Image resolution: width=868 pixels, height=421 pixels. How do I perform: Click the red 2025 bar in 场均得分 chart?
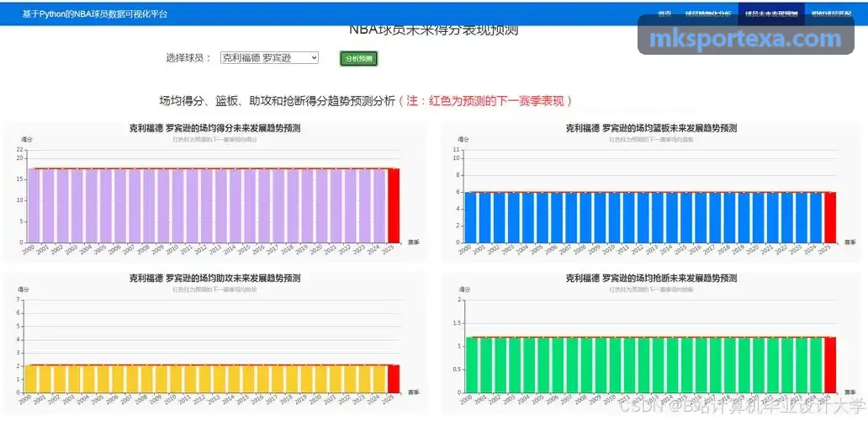point(394,205)
